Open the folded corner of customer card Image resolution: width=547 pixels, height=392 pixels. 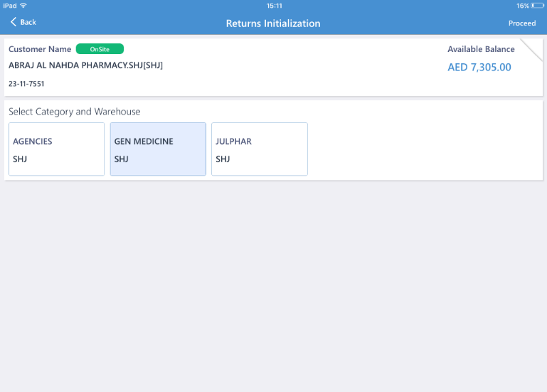tap(533, 48)
